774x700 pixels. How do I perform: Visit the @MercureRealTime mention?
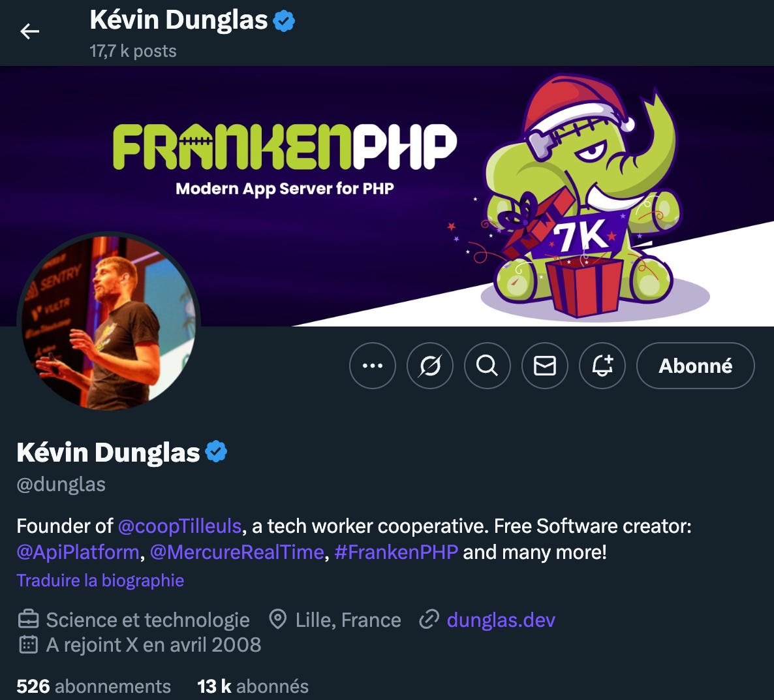[237, 552]
